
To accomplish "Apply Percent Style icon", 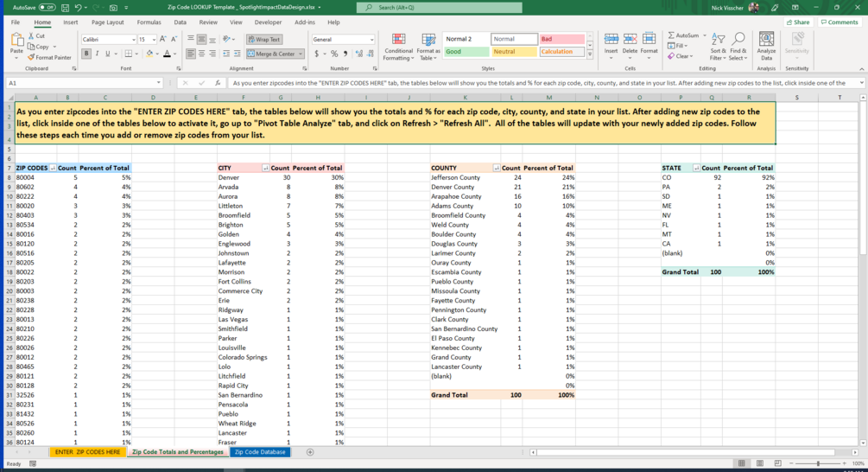I will 333,54.
